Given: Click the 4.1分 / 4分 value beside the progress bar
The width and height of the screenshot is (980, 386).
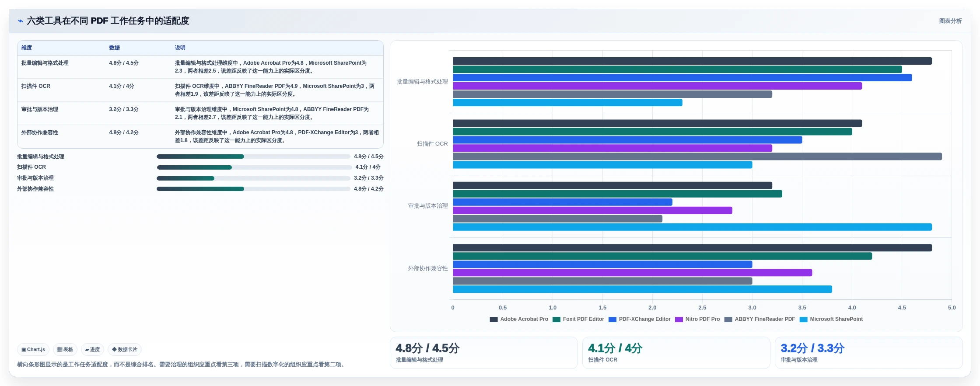Looking at the screenshot, I should point(368,167).
